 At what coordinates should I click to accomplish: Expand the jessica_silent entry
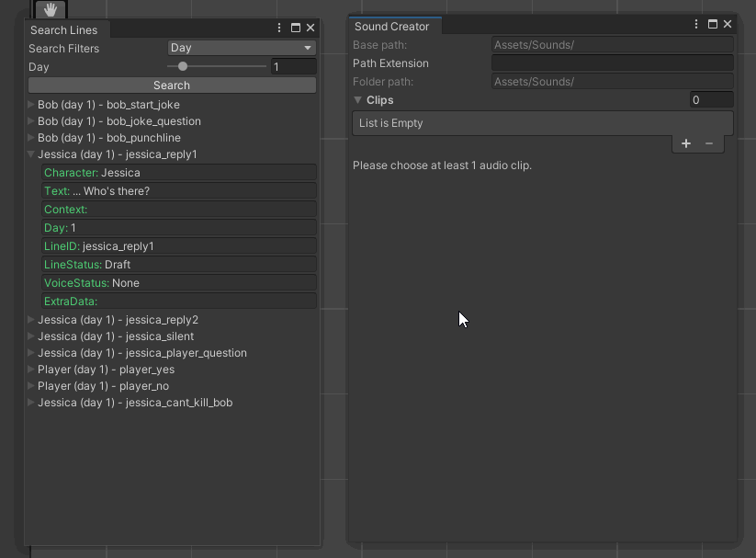pos(30,336)
